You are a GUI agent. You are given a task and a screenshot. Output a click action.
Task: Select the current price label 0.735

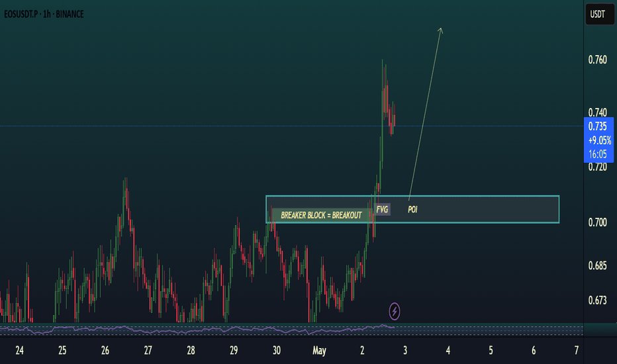click(597, 126)
